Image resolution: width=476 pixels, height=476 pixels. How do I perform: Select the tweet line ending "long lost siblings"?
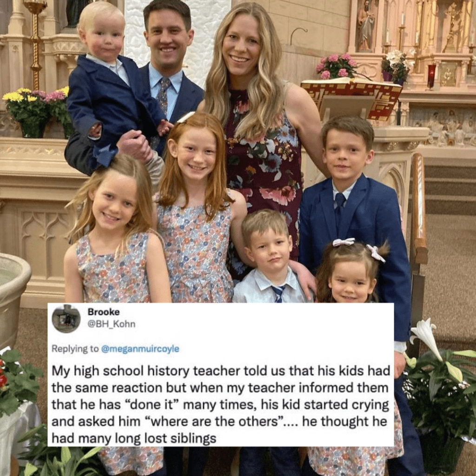tap(134, 438)
